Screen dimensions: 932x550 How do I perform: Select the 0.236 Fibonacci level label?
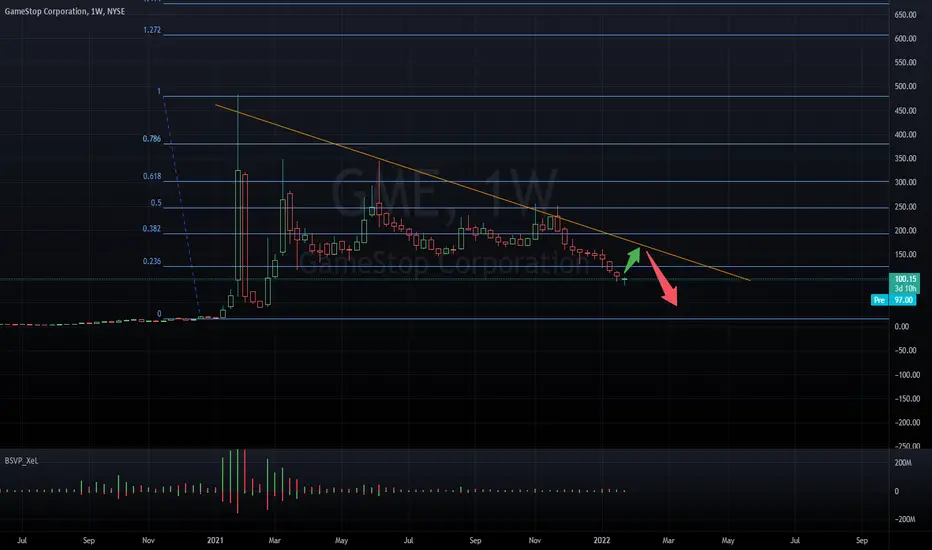pos(152,262)
